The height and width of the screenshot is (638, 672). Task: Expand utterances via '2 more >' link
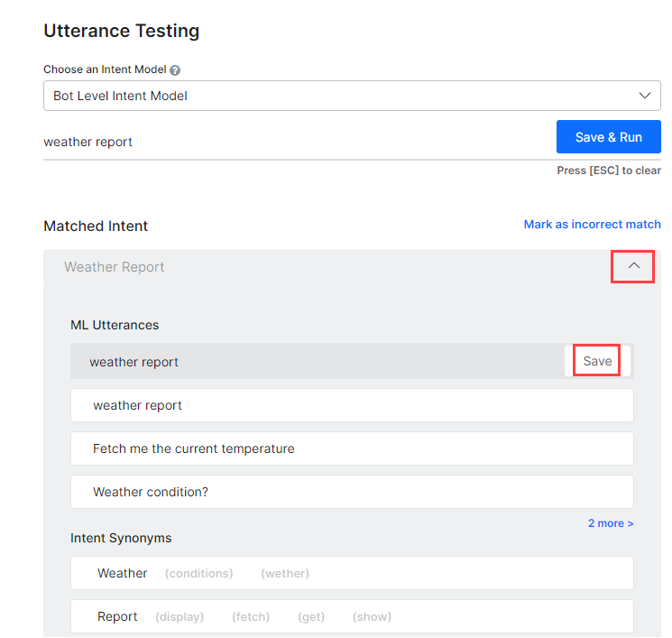tap(611, 523)
